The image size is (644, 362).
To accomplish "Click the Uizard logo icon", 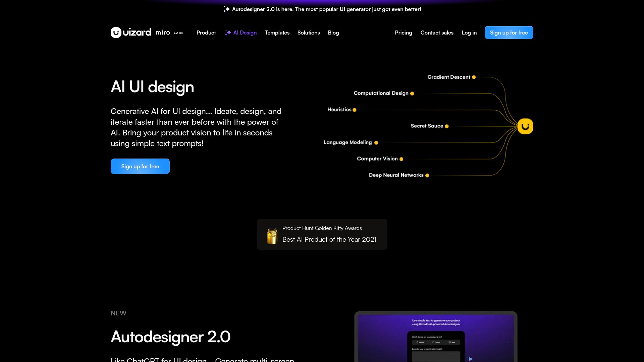I will (x=116, y=33).
